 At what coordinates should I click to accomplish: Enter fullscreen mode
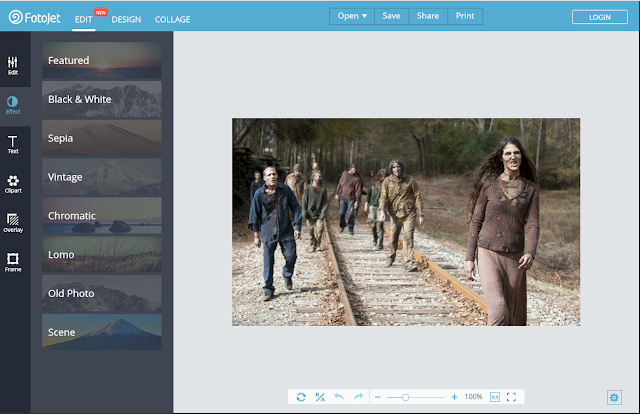coord(511,397)
